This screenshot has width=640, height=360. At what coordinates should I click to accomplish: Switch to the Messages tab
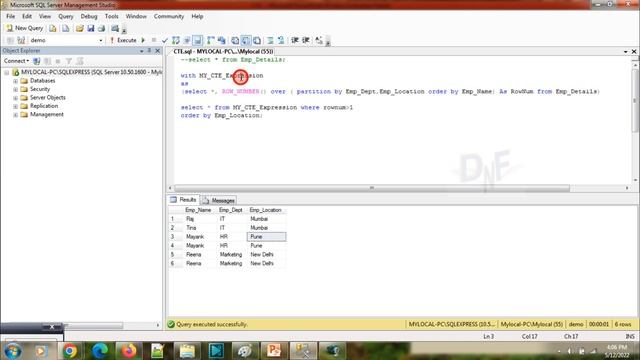pos(218,200)
